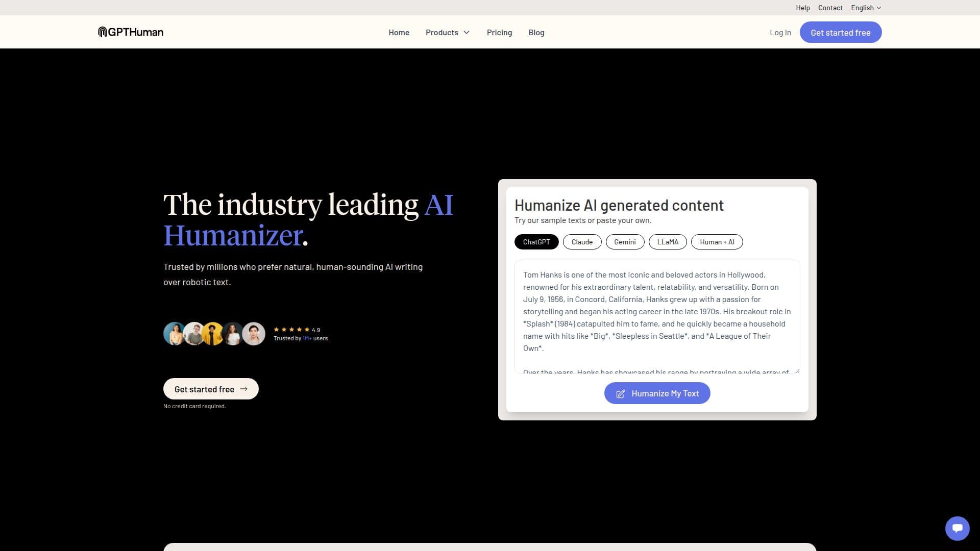Select the LLaMA sample tab
980x551 pixels.
coord(668,242)
